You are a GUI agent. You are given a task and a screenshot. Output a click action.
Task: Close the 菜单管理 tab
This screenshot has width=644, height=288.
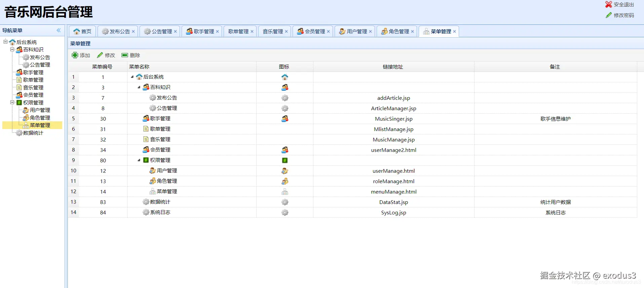pyautogui.click(x=454, y=32)
